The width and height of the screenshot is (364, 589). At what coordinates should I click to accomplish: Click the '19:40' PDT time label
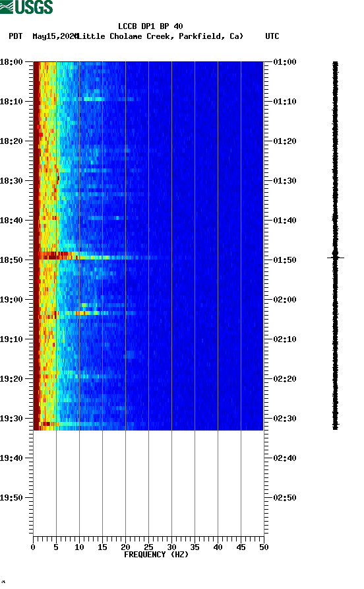click(x=12, y=458)
